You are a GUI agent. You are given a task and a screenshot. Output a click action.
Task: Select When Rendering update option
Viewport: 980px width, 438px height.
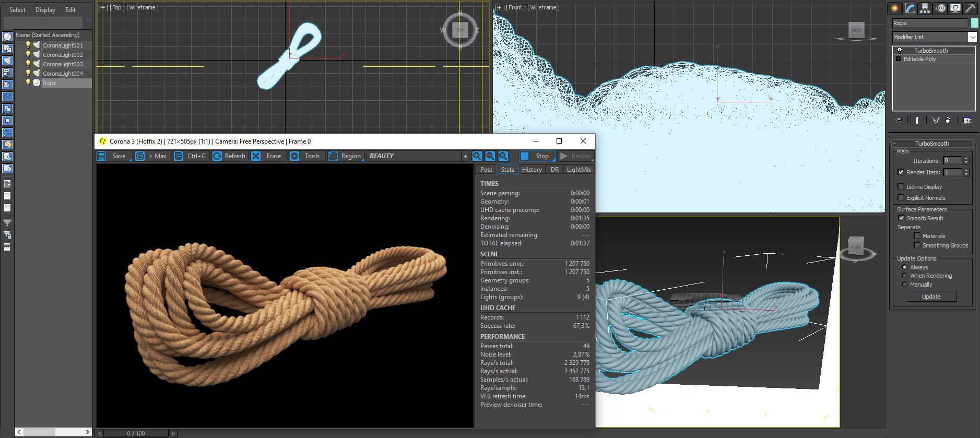pyautogui.click(x=905, y=275)
